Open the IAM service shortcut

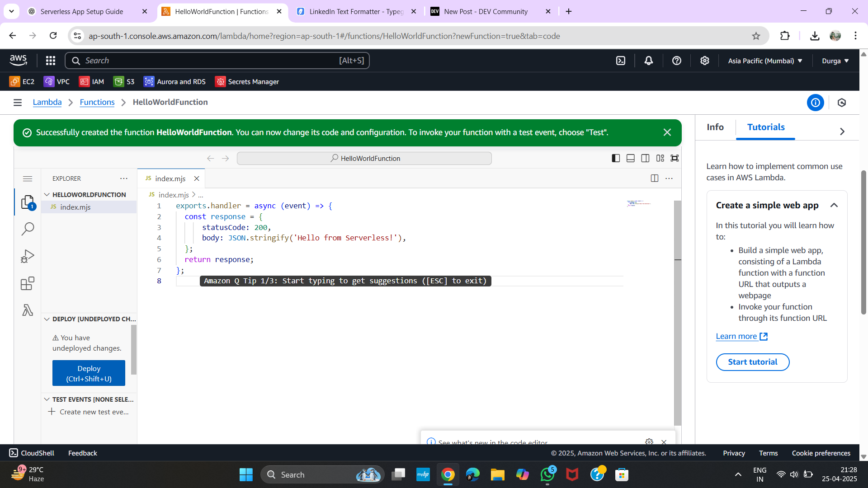91,82
